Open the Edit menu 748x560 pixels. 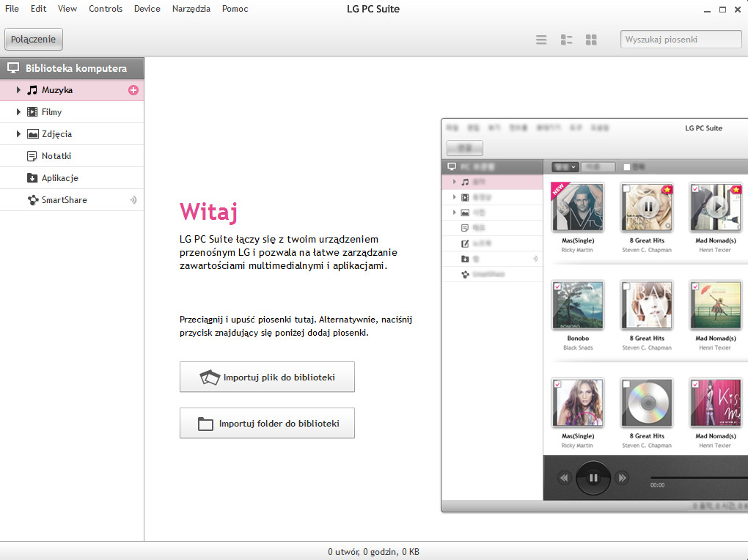pos(38,9)
